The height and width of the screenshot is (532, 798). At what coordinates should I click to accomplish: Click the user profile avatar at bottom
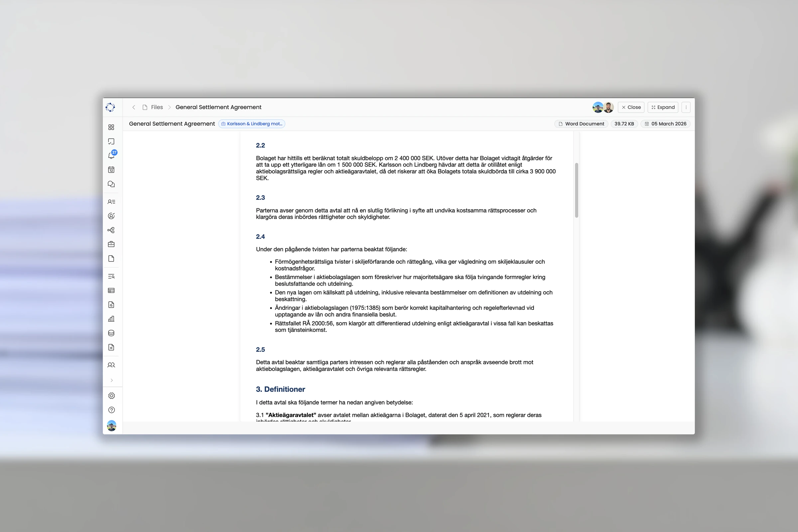click(111, 426)
